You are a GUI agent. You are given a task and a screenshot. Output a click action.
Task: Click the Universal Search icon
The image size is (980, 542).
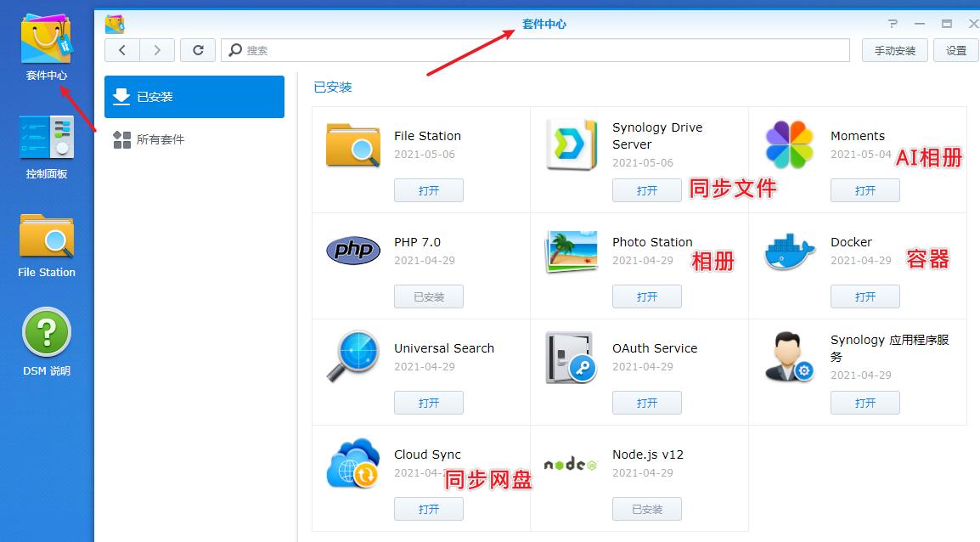[352, 358]
